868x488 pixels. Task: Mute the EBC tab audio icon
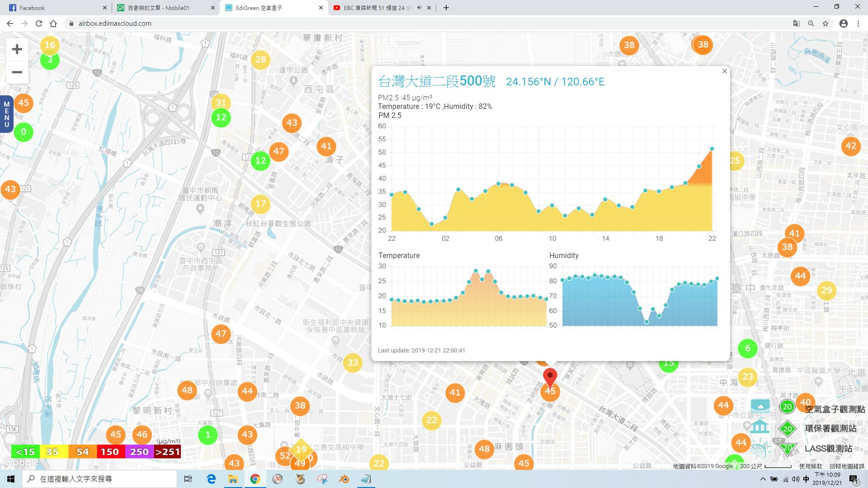point(419,8)
